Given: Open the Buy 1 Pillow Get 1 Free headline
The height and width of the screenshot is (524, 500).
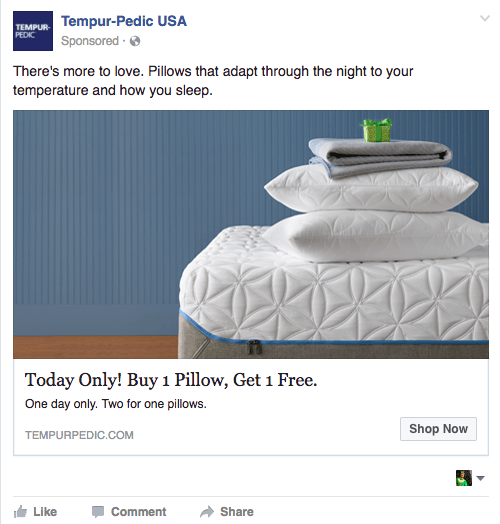Looking at the screenshot, I should (x=171, y=380).
